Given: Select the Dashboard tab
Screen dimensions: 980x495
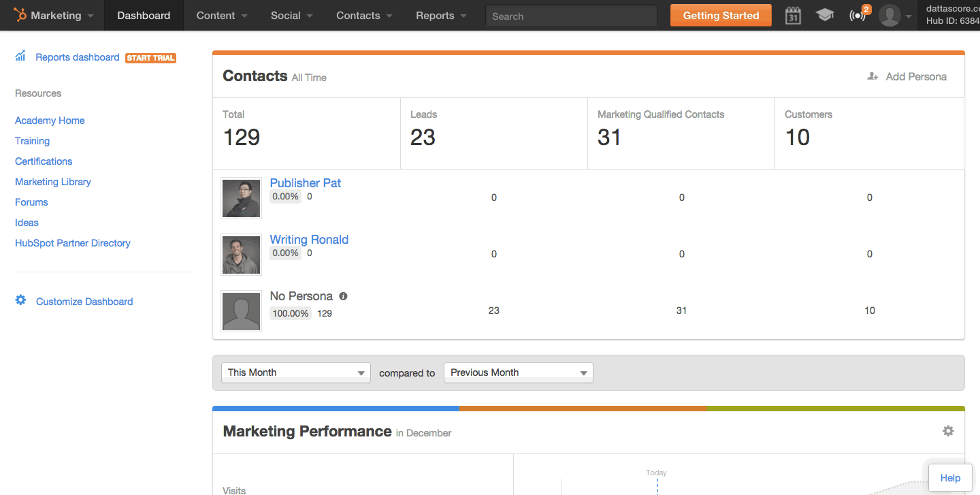Looking at the screenshot, I should pyautogui.click(x=144, y=15).
